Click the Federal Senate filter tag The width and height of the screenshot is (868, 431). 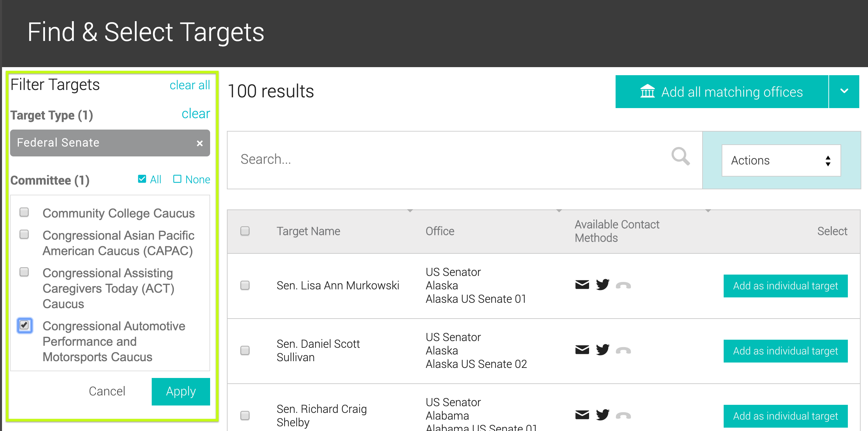110,143
